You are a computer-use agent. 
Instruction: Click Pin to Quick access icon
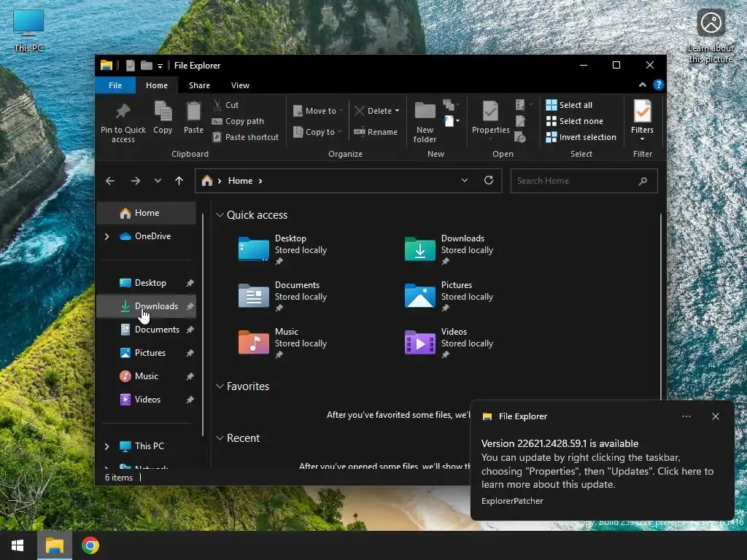click(123, 112)
